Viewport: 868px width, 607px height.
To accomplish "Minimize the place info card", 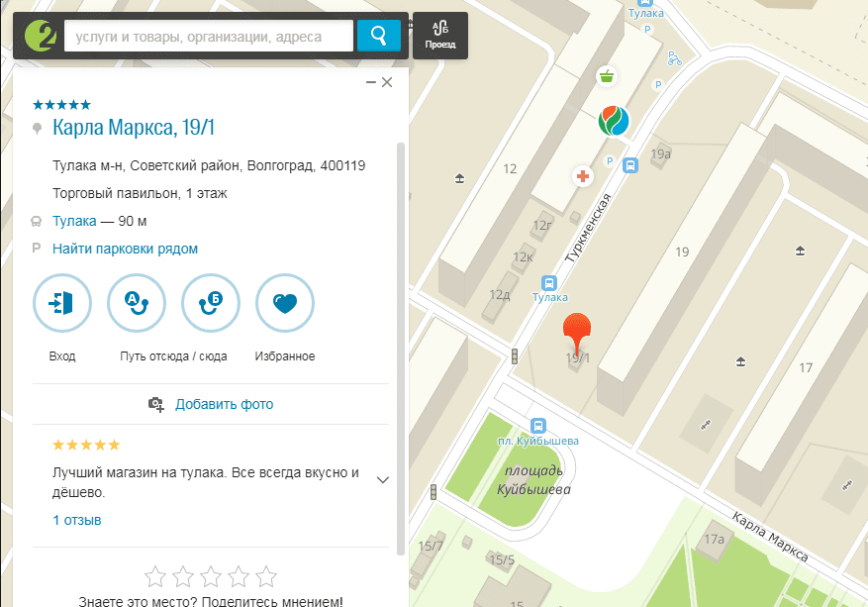I will click(x=370, y=83).
